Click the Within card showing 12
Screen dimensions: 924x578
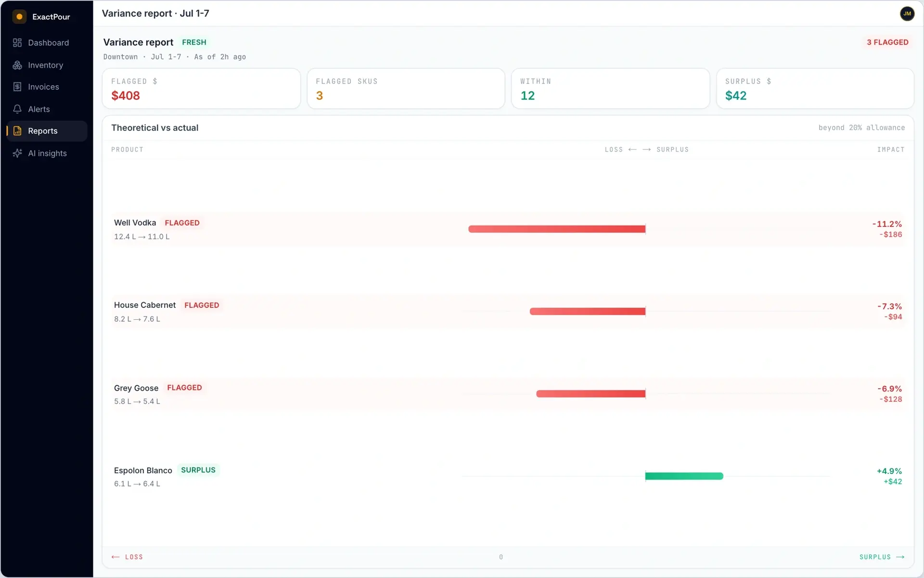[x=610, y=89]
